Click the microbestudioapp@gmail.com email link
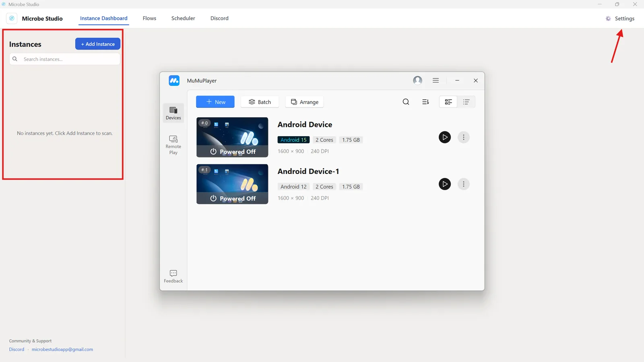644x362 pixels. (x=62, y=350)
